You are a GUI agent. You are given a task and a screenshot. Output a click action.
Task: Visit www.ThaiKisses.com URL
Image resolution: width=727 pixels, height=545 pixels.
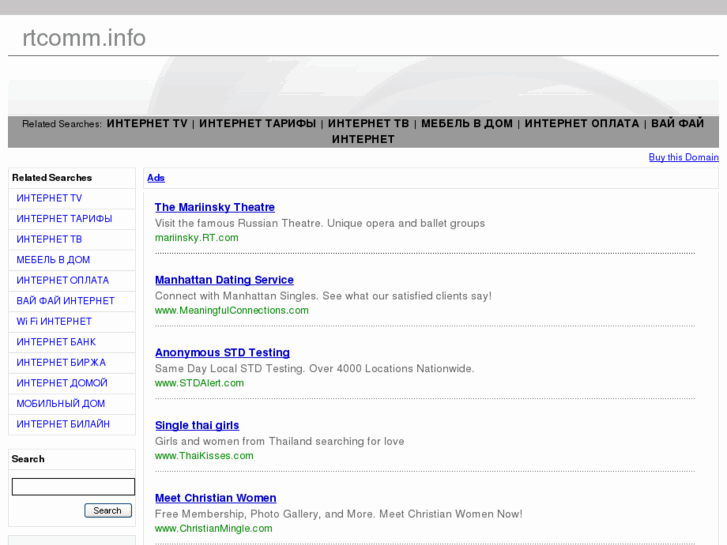click(x=204, y=455)
